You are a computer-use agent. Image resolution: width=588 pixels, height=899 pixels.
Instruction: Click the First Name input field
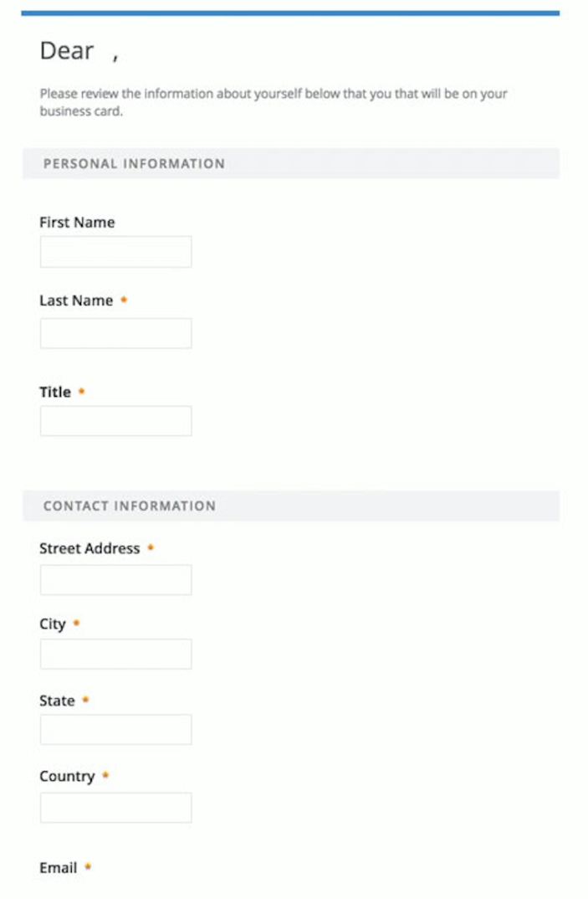[115, 252]
